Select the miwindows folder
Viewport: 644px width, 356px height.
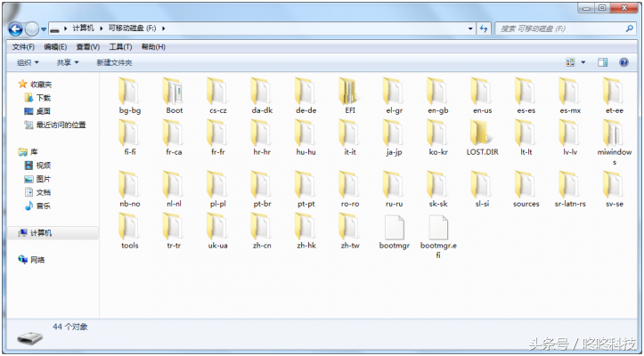point(615,142)
